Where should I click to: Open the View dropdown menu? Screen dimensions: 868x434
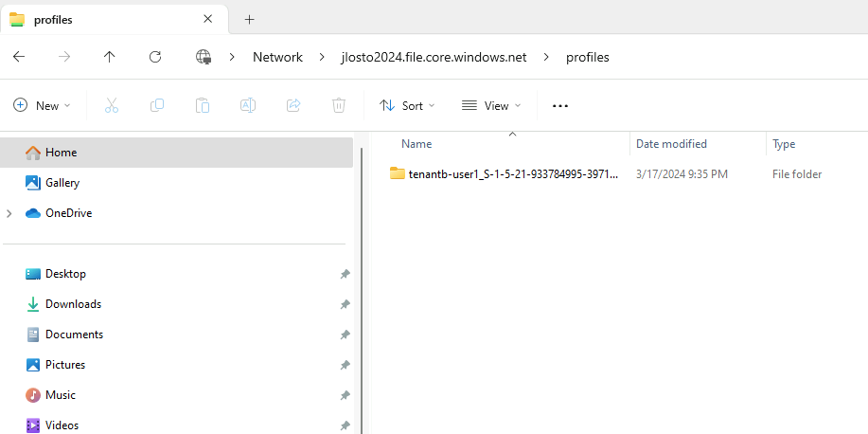pos(491,105)
